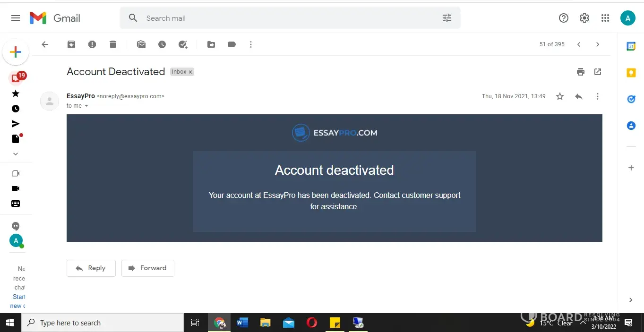This screenshot has width=644, height=332.
Task: Open Sticky Notes from taskbar
Action: pyautogui.click(x=335, y=323)
